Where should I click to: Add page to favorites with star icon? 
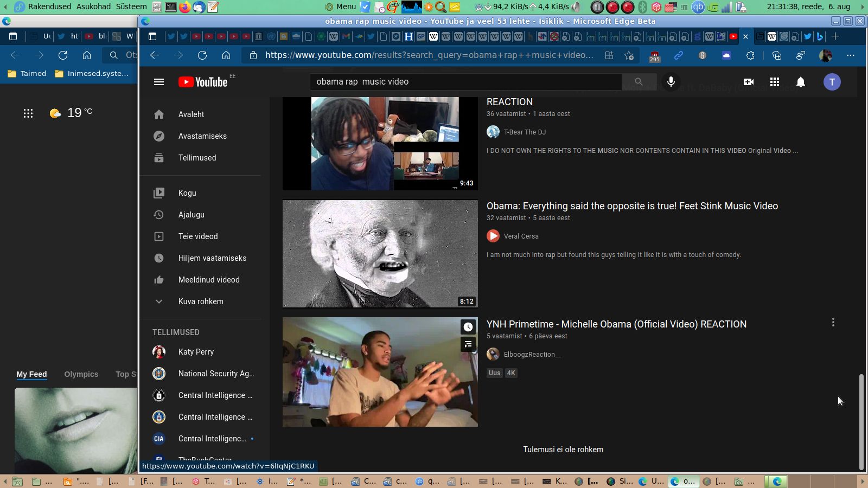pos(629,55)
